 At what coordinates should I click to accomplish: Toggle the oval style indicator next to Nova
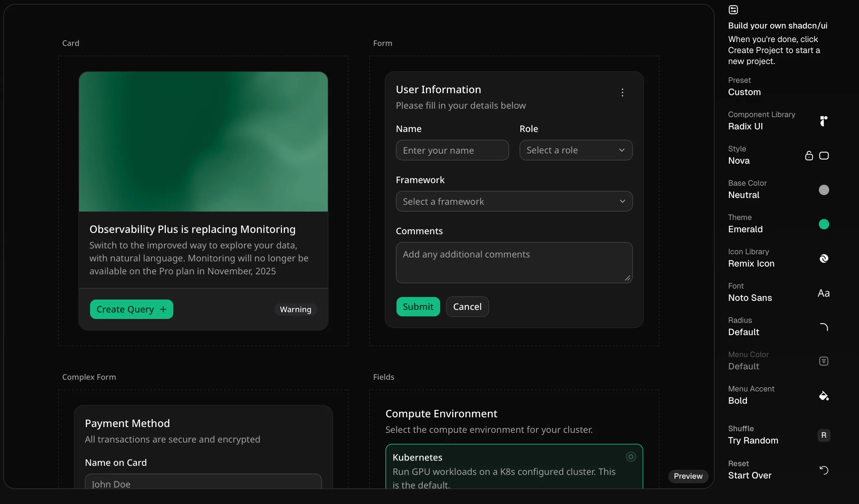[x=825, y=156]
